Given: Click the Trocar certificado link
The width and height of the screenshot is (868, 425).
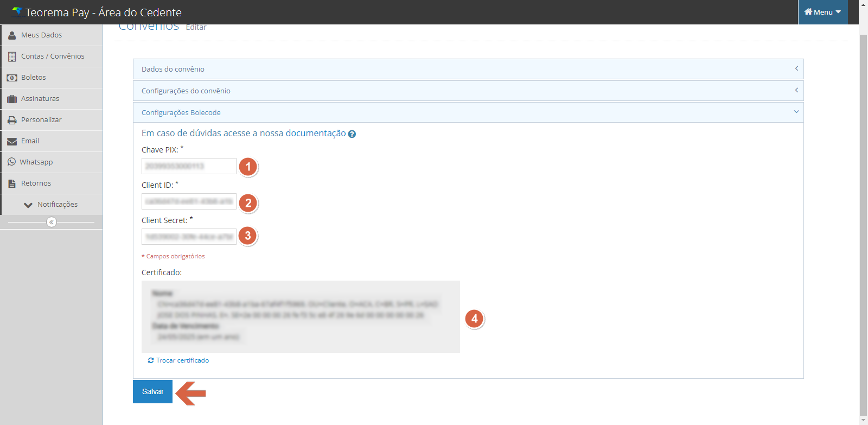Looking at the screenshot, I should [x=182, y=360].
